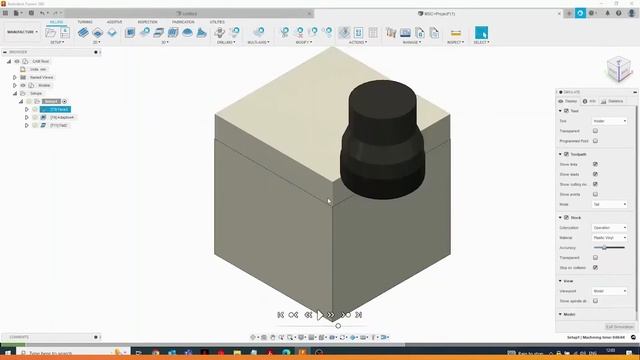Image resolution: width=640 pixels, height=360 pixels.
Task: Switch to the Utilities ribbon tab
Action: (217, 22)
